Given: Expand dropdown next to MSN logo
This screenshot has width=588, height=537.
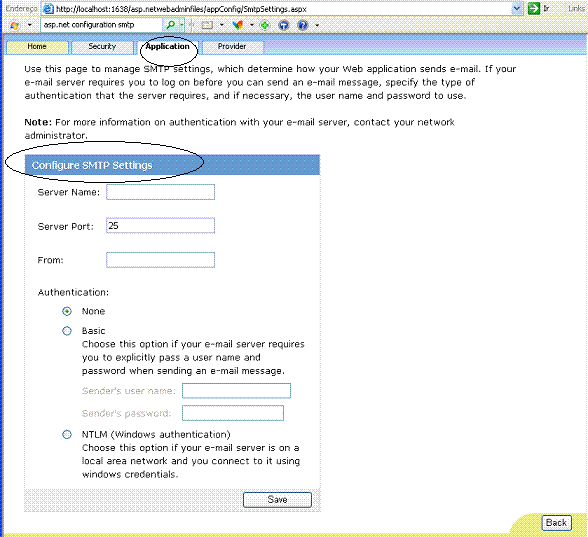Looking at the screenshot, I should (30, 25).
